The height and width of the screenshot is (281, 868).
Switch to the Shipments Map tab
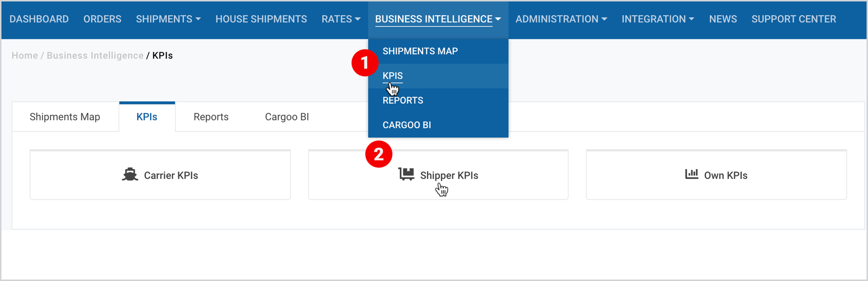[x=65, y=117]
